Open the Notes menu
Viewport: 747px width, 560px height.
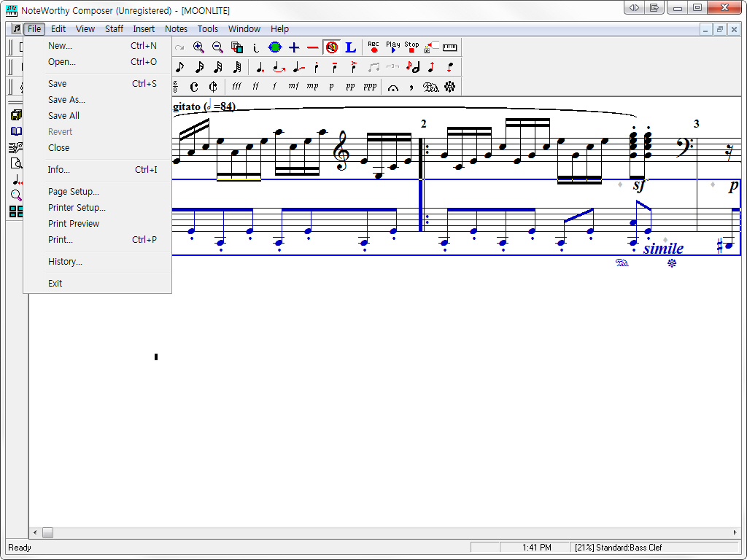pos(176,29)
